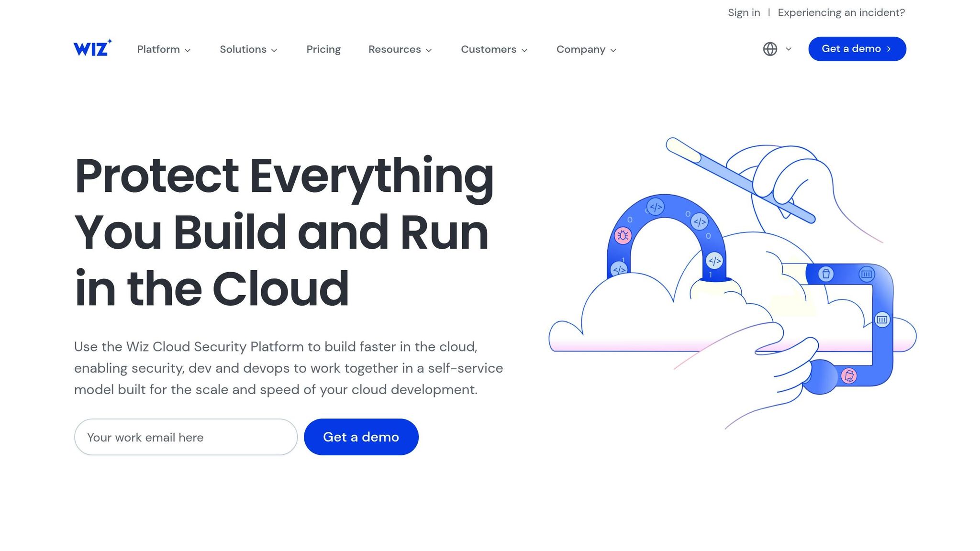Viewport: 980px width, 551px height.
Task: Click the Wiz logo
Action: point(92,48)
